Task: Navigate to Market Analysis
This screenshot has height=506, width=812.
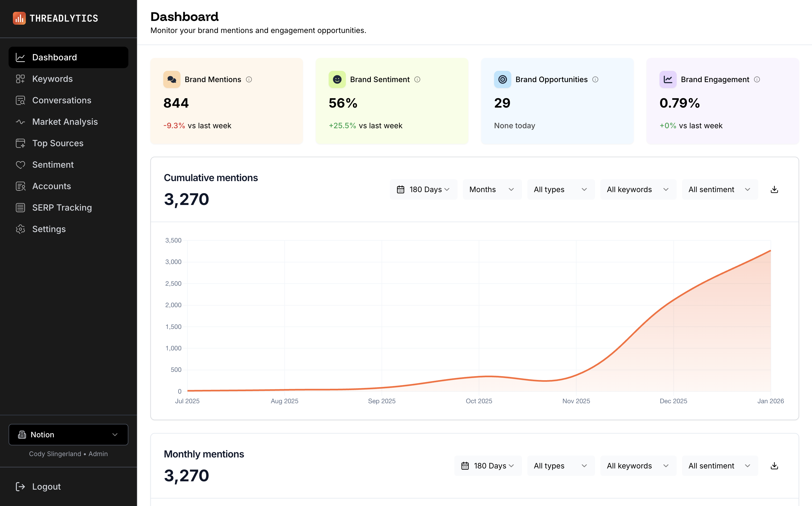Action: click(x=65, y=122)
